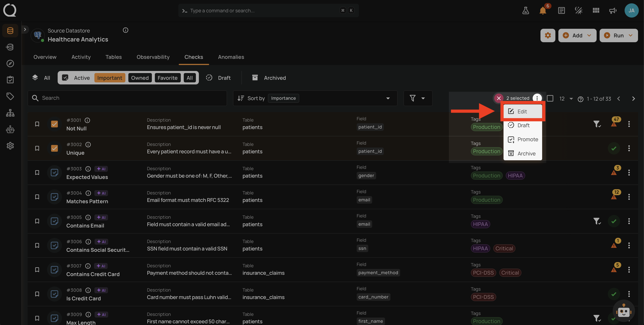
Task: Choose Edit from the bulk actions menu
Action: pyautogui.click(x=523, y=112)
